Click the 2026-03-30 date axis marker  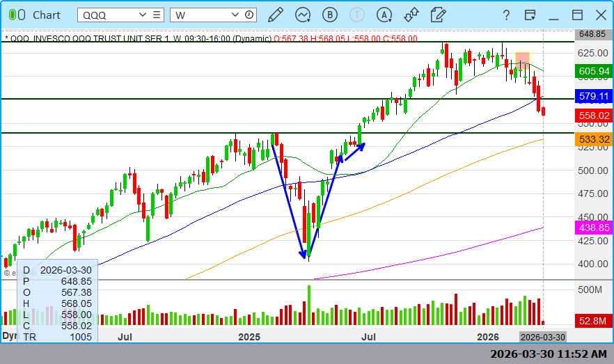[543, 337]
